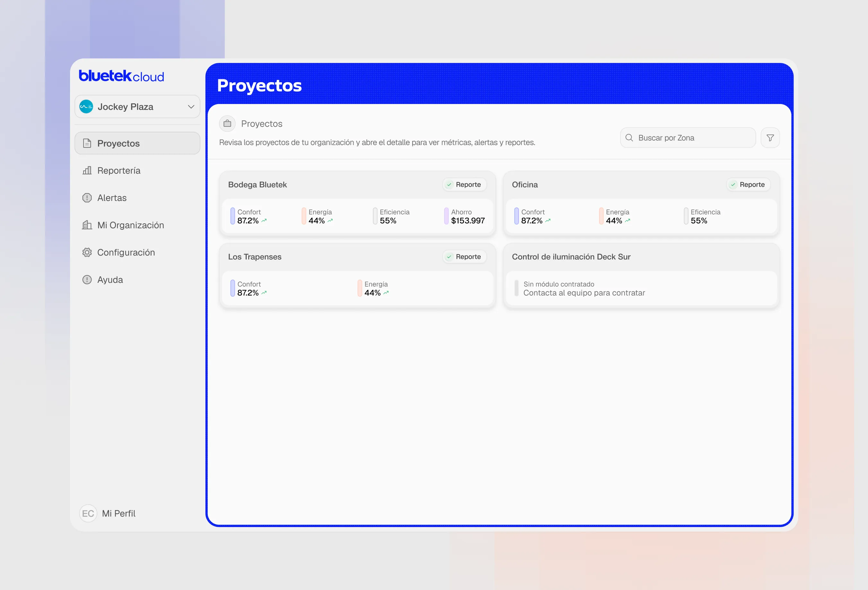
Task: Click Confort trend arrow in Bodega Bluetek
Action: [x=264, y=221]
